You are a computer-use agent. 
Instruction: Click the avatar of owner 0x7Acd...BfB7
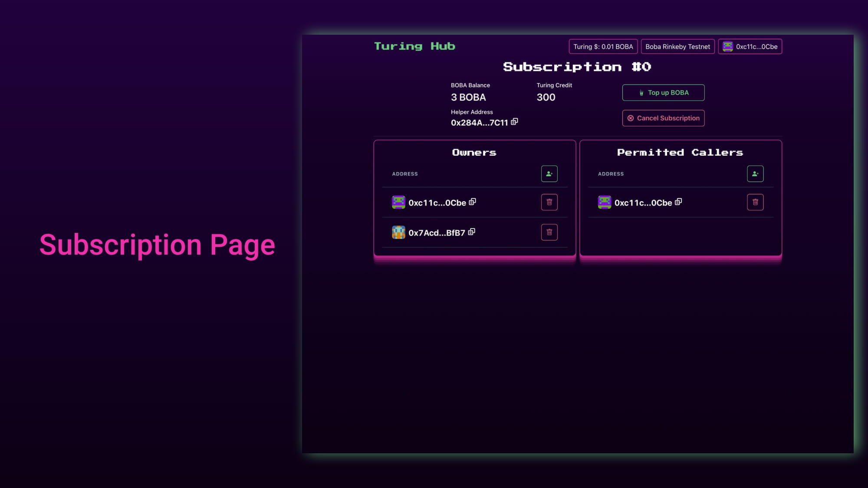pyautogui.click(x=398, y=232)
